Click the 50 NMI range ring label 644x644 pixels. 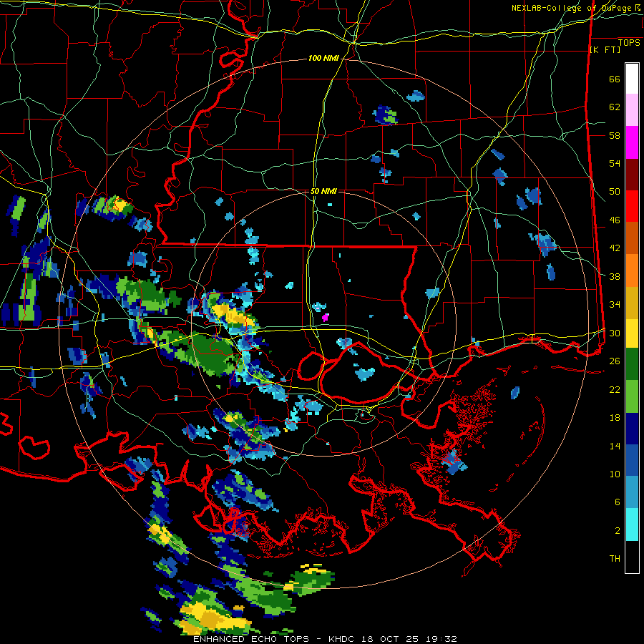click(323, 191)
